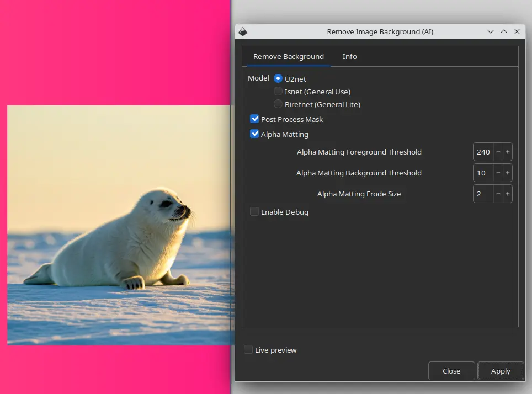Increase Alpha Matting Background Threshold with plus button
The width and height of the screenshot is (532, 394).
pyautogui.click(x=508, y=173)
